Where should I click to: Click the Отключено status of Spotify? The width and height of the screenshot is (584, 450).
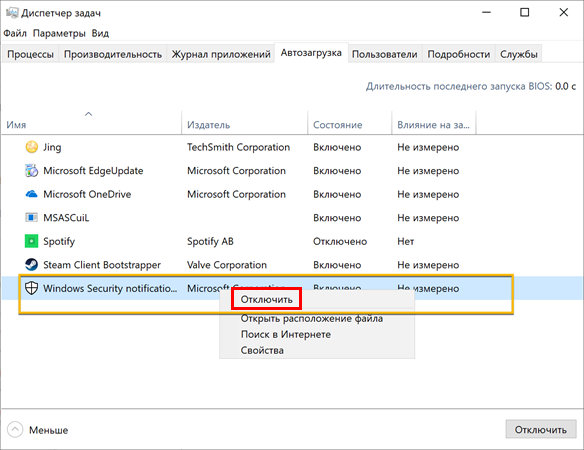click(340, 241)
